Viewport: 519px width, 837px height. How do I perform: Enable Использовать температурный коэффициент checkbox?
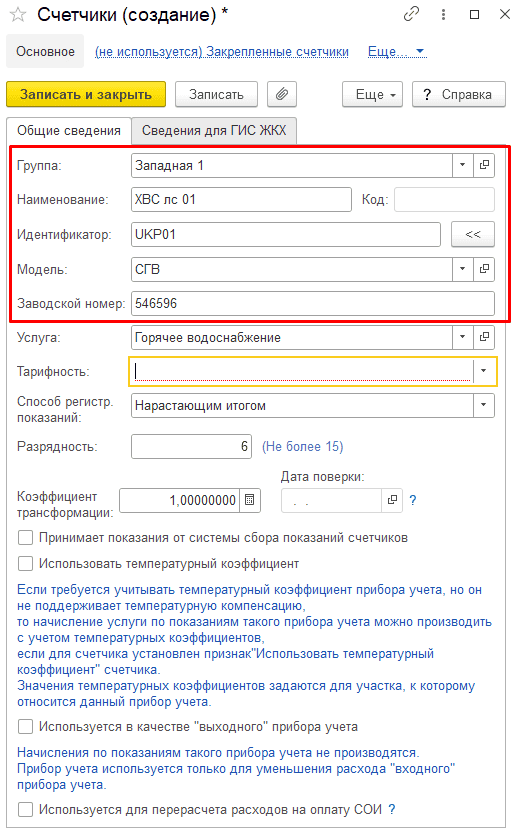coord(25,564)
